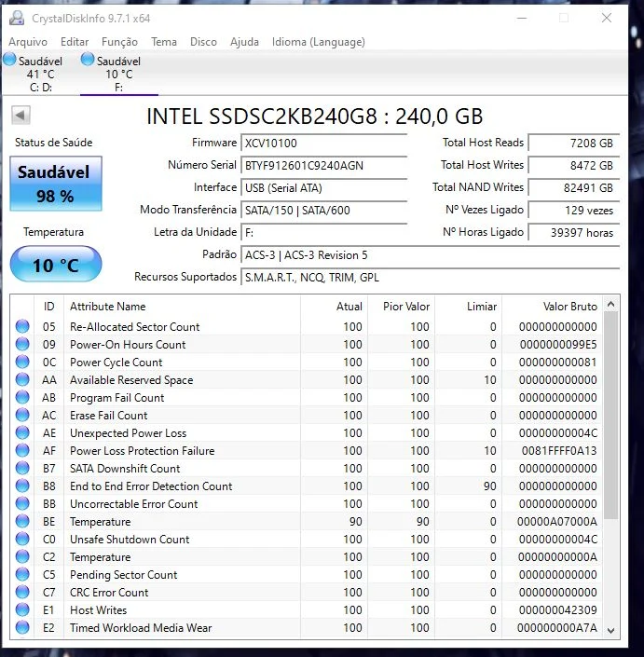Click status orb for Pending Sector Count
Screen dimensions: 644x657
point(22,574)
